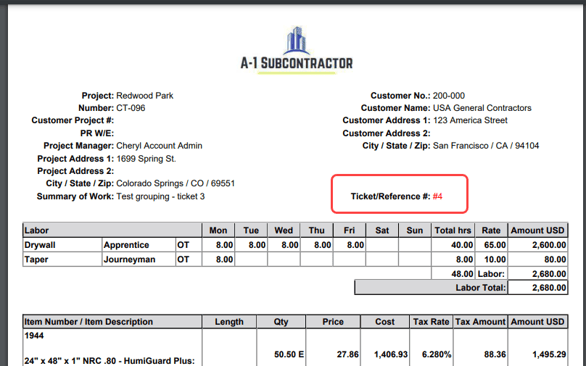Screen dimensions: 586x366
Task: Click the 'Customer No.:' label
Action: 400,96
